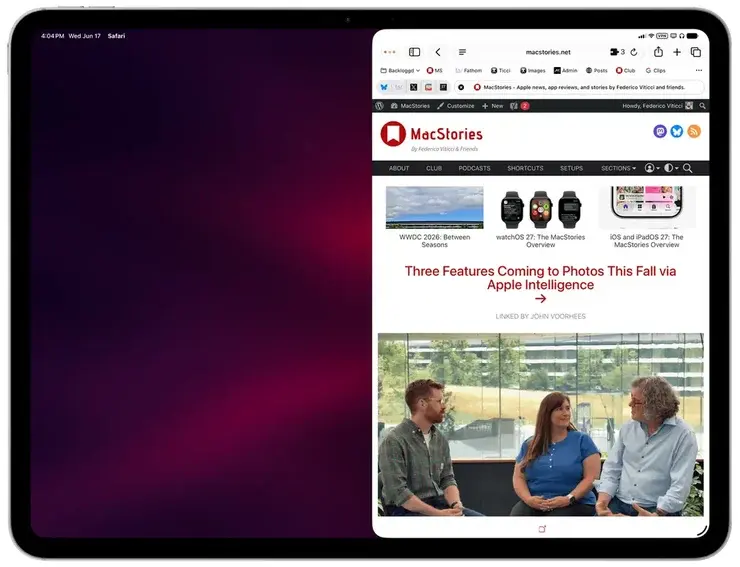Viewport: 740px width, 567px height.
Task: Open the CLUB nav item
Action: [434, 168]
